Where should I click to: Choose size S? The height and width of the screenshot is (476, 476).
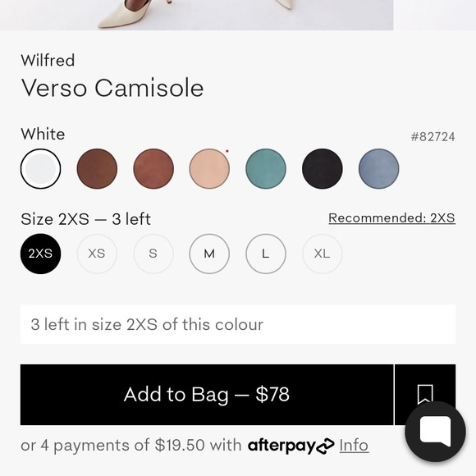tap(153, 254)
